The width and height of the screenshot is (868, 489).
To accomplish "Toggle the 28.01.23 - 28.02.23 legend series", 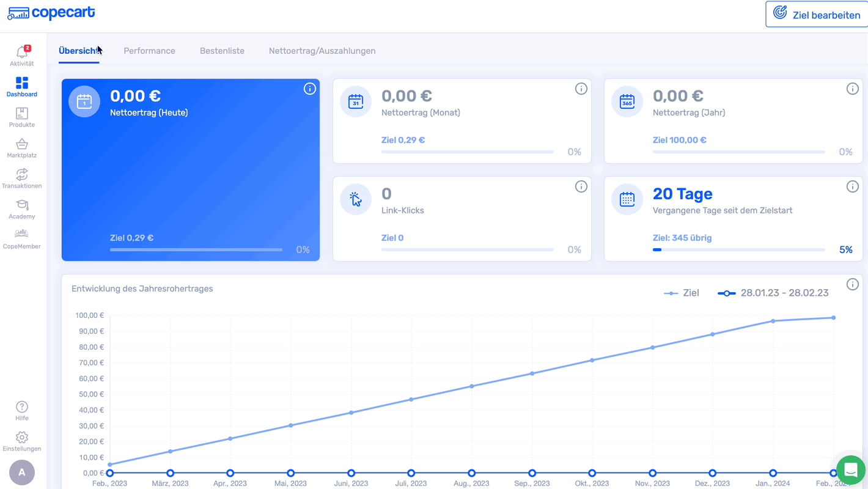I will [x=773, y=293].
